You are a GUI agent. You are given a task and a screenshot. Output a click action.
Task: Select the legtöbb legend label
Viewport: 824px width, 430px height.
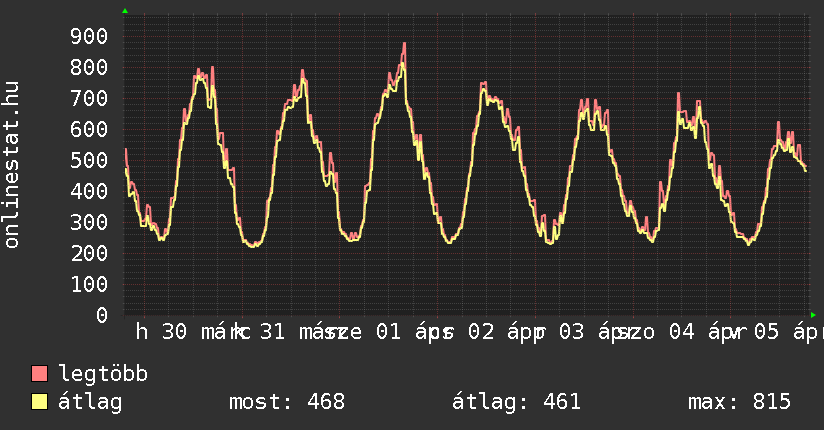pos(103,375)
